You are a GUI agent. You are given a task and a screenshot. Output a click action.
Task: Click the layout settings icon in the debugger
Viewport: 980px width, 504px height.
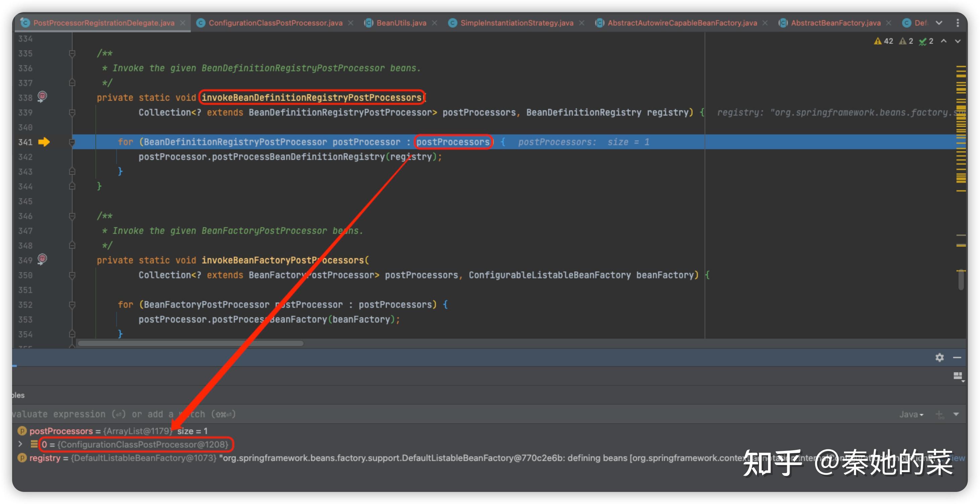click(957, 376)
